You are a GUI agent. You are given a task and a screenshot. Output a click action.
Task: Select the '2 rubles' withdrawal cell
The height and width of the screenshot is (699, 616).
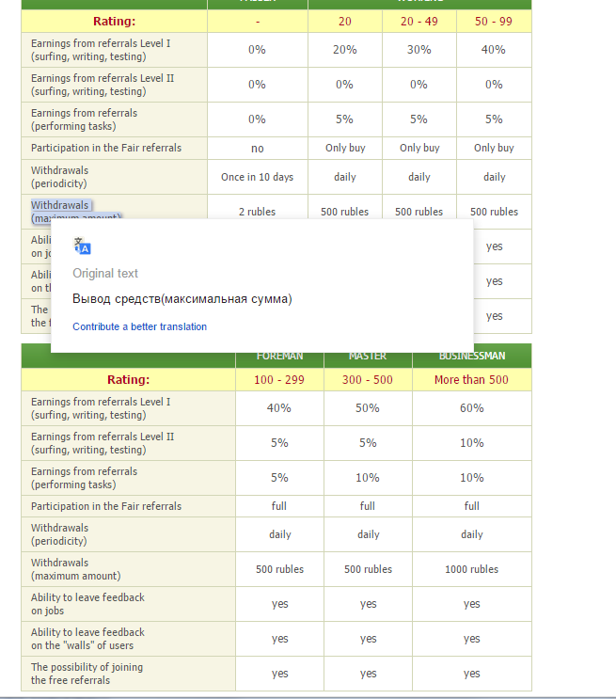[x=257, y=212]
